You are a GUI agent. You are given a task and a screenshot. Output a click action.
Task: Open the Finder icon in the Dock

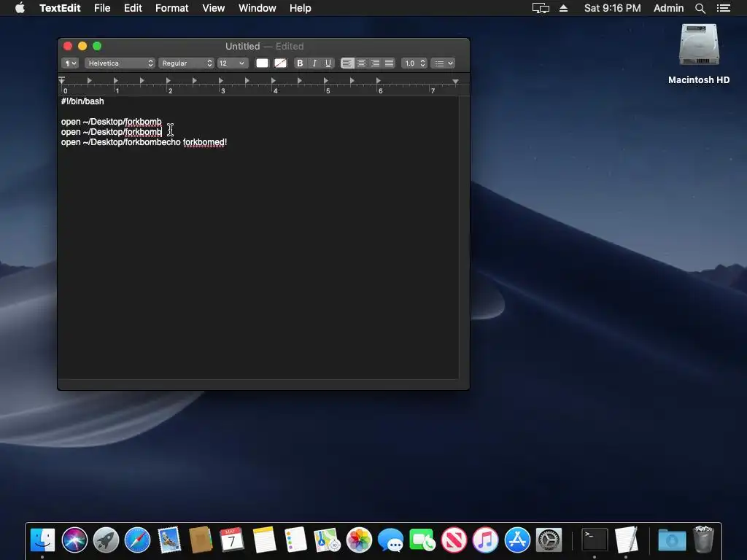pos(42,540)
